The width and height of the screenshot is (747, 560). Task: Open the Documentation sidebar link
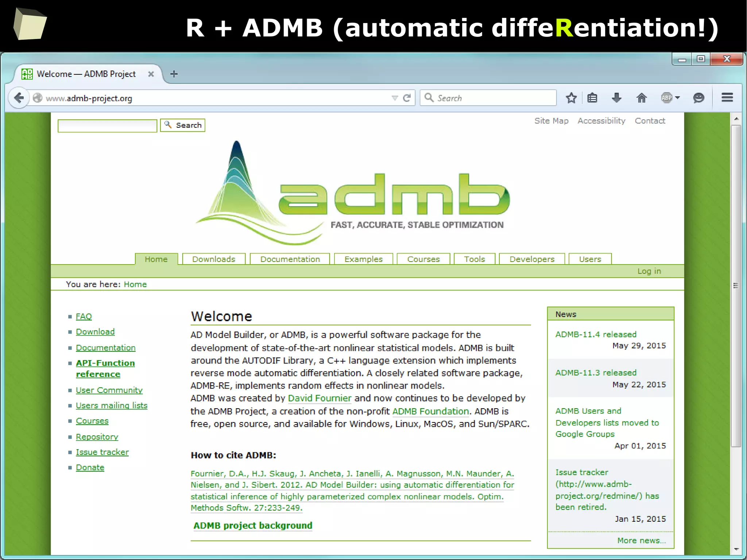point(105,348)
